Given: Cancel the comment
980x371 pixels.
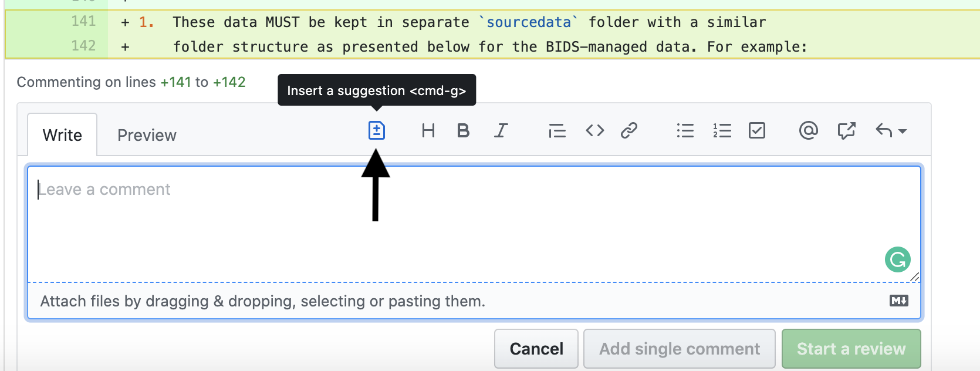Looking at the screenshot, I should (x=536, y=348).
